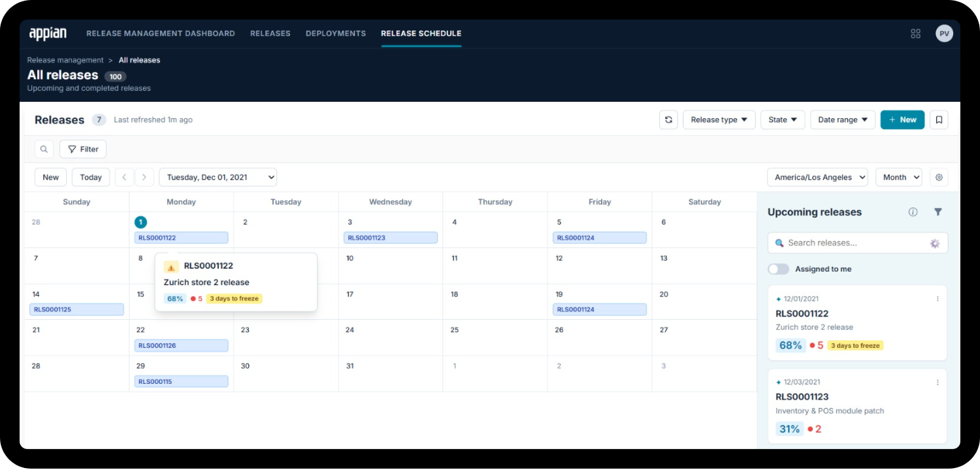This screenshot has height=470, width=980.
Task: Expand the Release type dropdown
Action: coord(719,119)
